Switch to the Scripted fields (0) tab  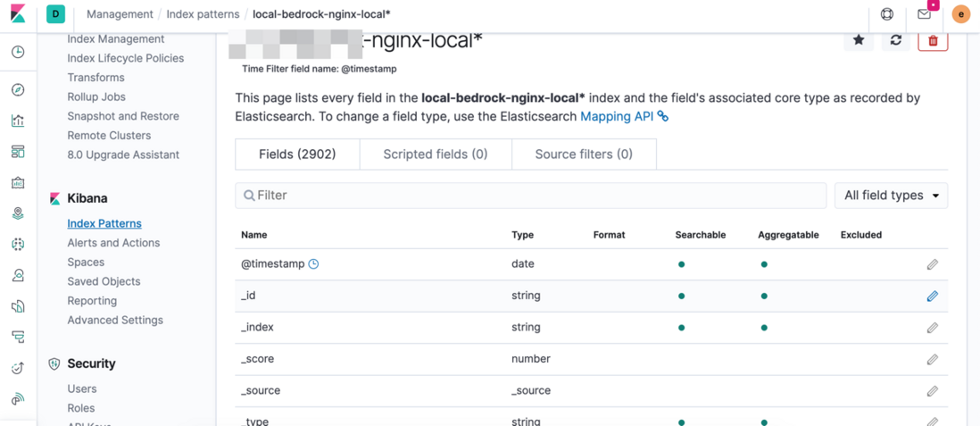(436, 154)
